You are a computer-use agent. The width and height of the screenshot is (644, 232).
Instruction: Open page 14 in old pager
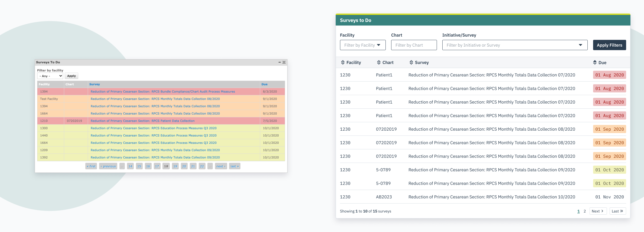(130, 166)
